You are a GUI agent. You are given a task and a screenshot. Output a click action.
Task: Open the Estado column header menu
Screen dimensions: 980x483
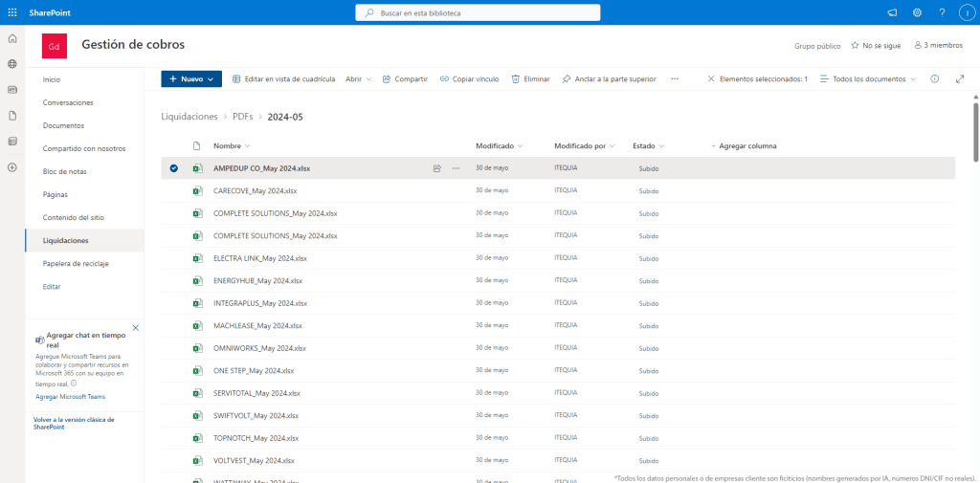(x=648, y=145)
